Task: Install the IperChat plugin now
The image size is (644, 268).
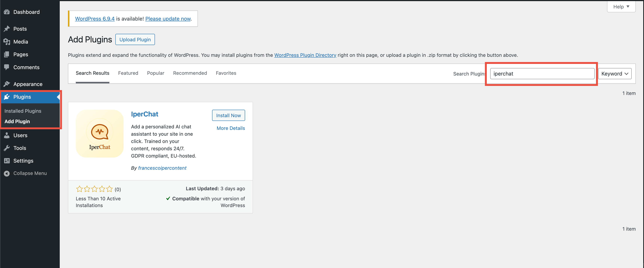Action: pos(228,115)
